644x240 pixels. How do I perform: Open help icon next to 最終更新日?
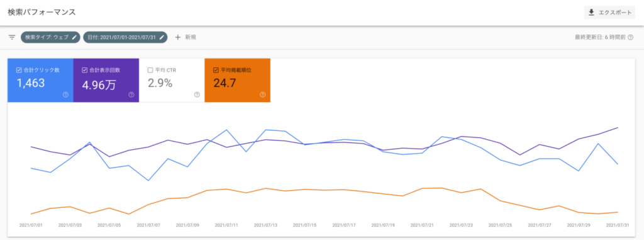point(630,37)
